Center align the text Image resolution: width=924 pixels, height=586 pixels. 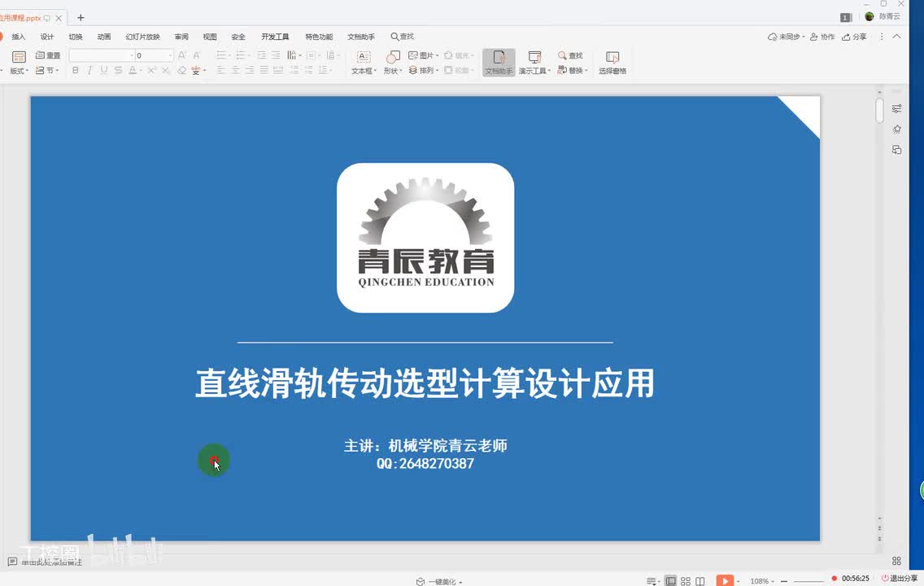235,70
